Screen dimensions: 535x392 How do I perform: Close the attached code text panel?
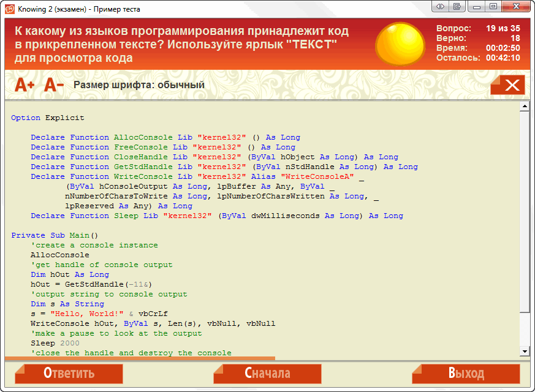507,85
